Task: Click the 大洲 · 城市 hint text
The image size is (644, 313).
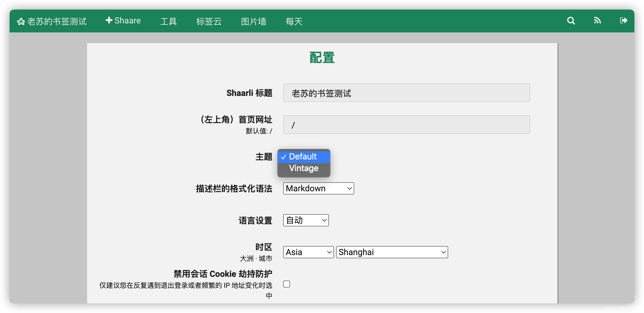Action: (x=256, y=259)
